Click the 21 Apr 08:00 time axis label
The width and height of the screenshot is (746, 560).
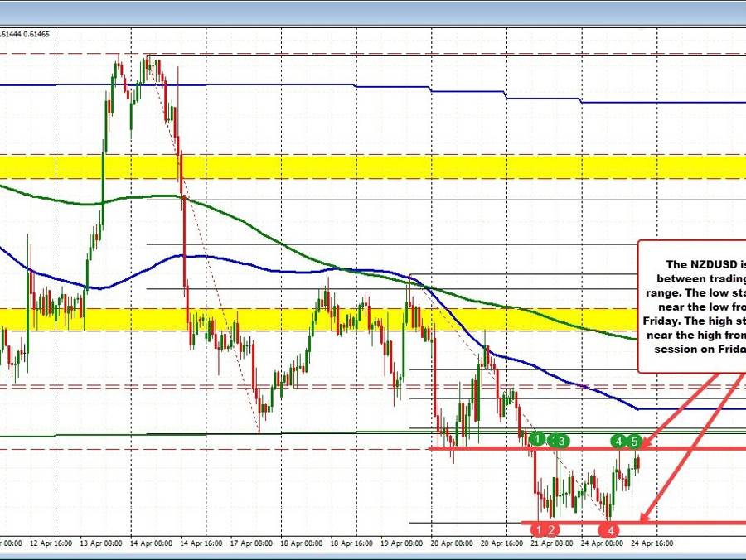(552, 544)
